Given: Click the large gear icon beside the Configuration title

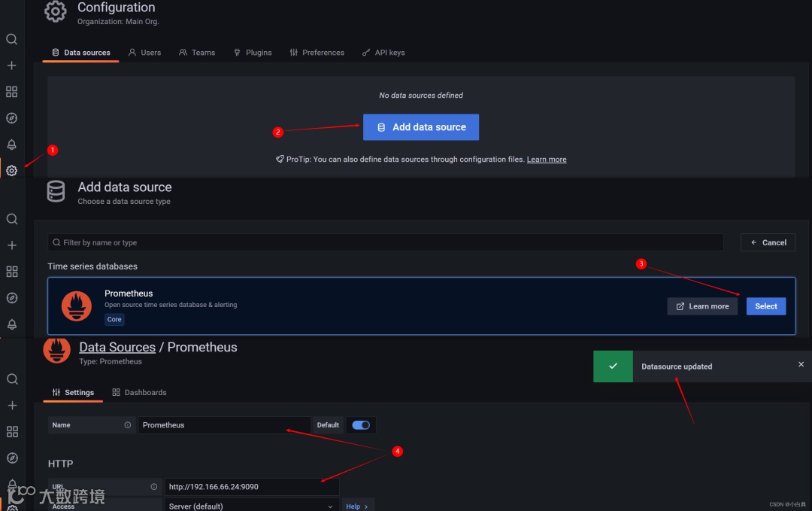Looking at the screenshot, I should tap(56, 11).
